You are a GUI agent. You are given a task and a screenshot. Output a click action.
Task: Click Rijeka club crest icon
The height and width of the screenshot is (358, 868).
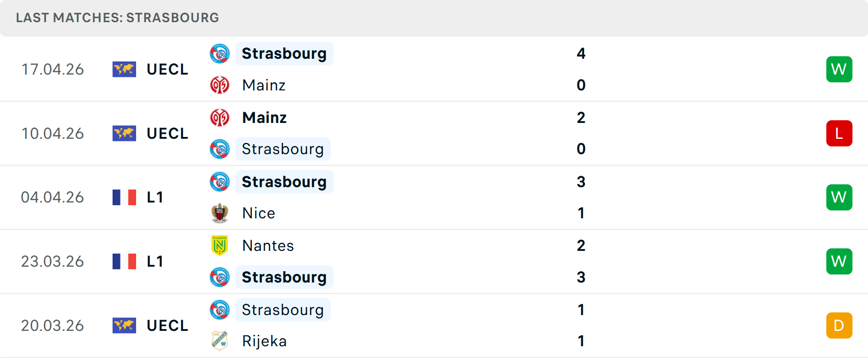220,341
